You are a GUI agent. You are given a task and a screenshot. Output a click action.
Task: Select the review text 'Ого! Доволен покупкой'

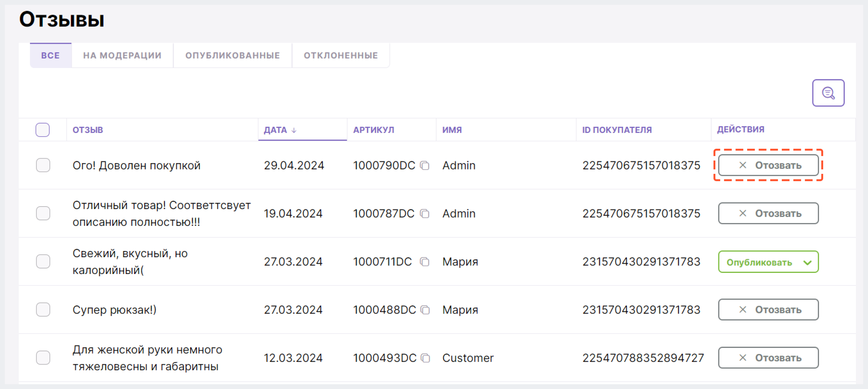[136, 166]
